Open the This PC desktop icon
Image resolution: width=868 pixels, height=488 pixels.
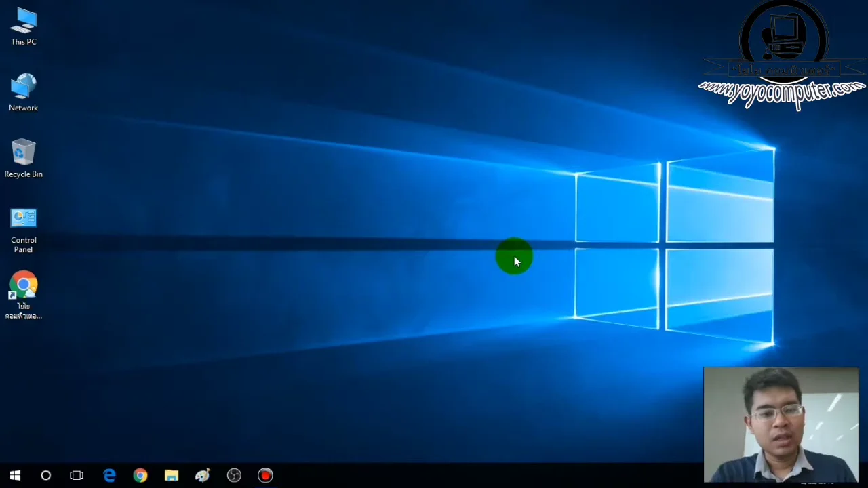coord(23,27)
